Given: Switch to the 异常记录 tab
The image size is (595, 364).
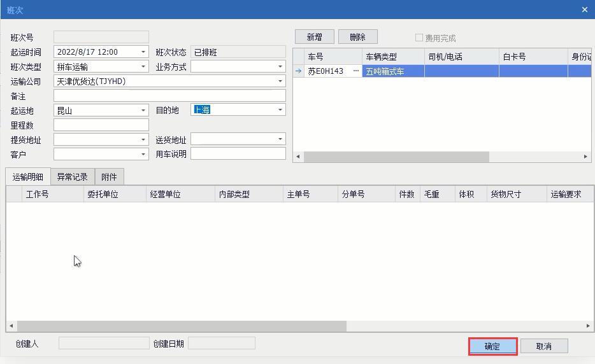Looking at the screenshot, I should click(72, 177).
